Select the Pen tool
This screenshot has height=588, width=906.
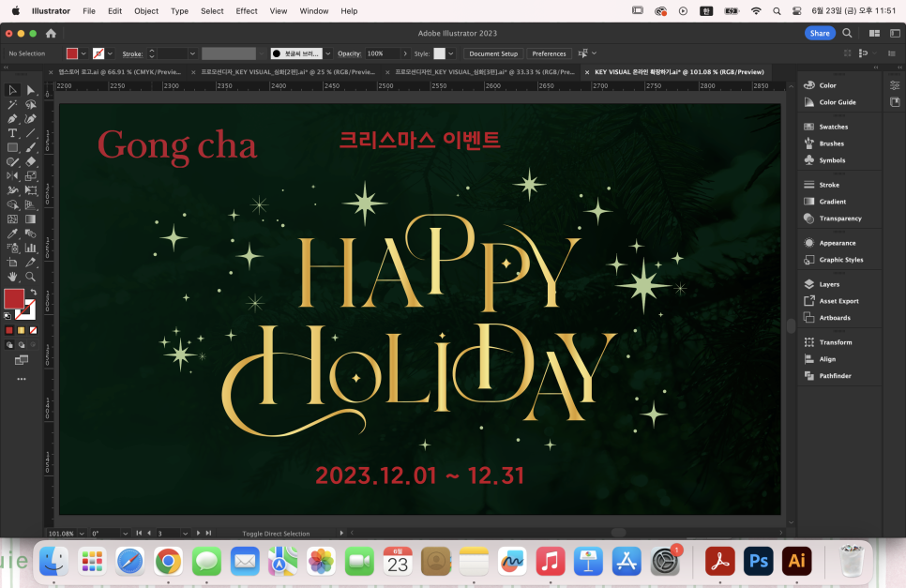coord(12,119)
